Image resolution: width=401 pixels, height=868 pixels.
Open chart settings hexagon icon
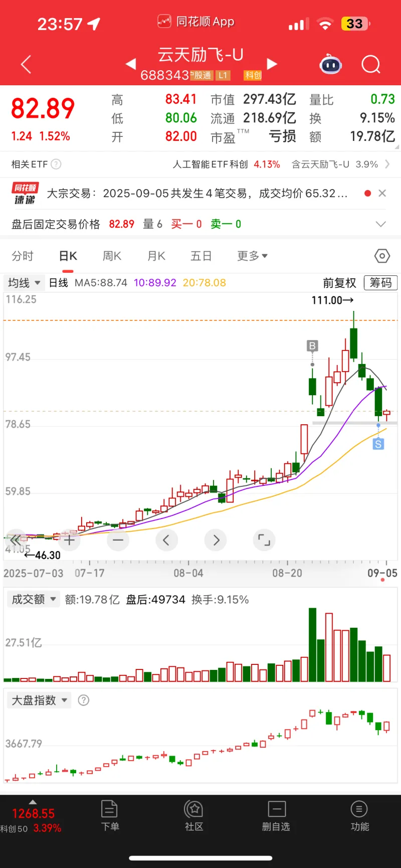coord(382,256)
